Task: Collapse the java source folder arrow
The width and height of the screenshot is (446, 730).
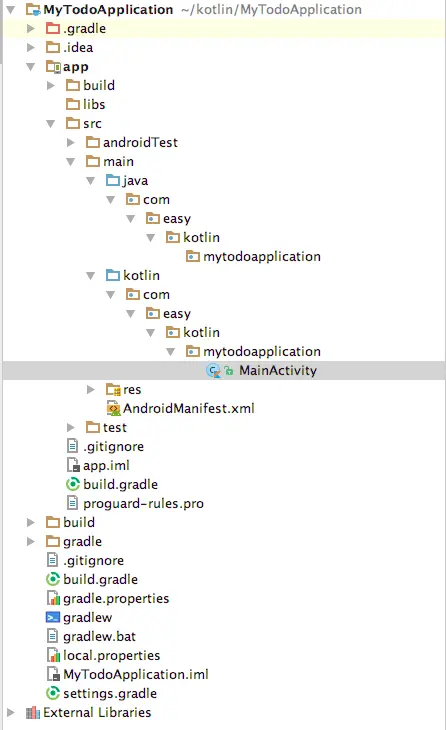Action: 91,181
